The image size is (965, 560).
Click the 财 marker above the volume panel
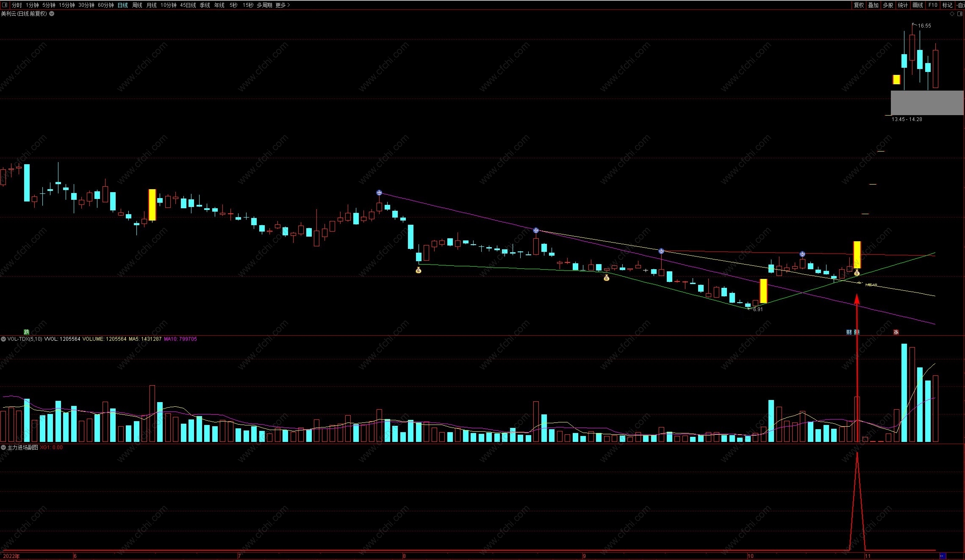849,332
